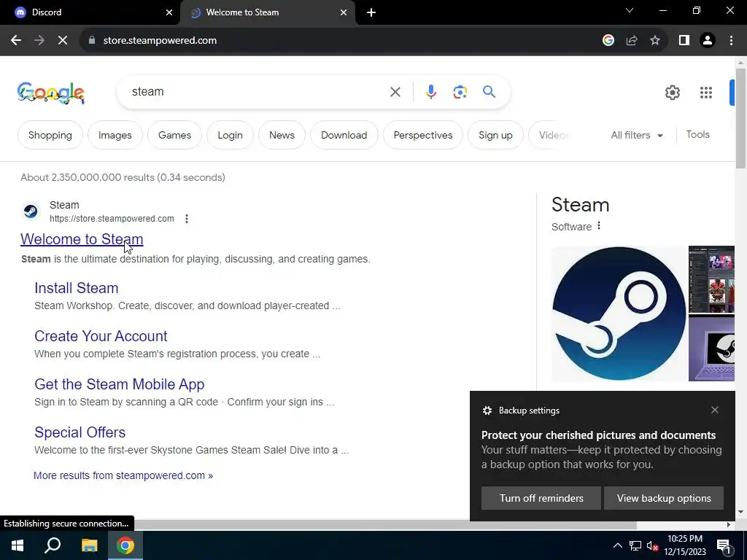
Task: Close the Backup settings notification
Action: pyautogui.click(x=715, y=410)
